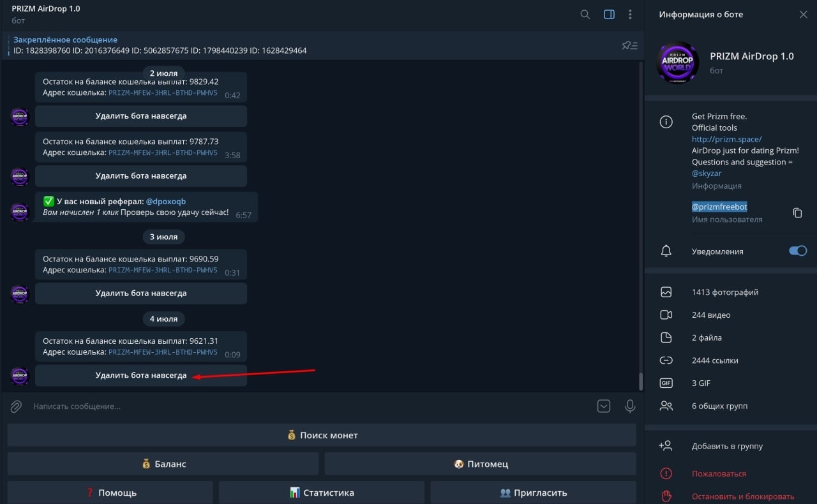The height and width of the screenshot is (504, 817).
Task: Focus the Написать сообщение input field
Action: point(310,406)
